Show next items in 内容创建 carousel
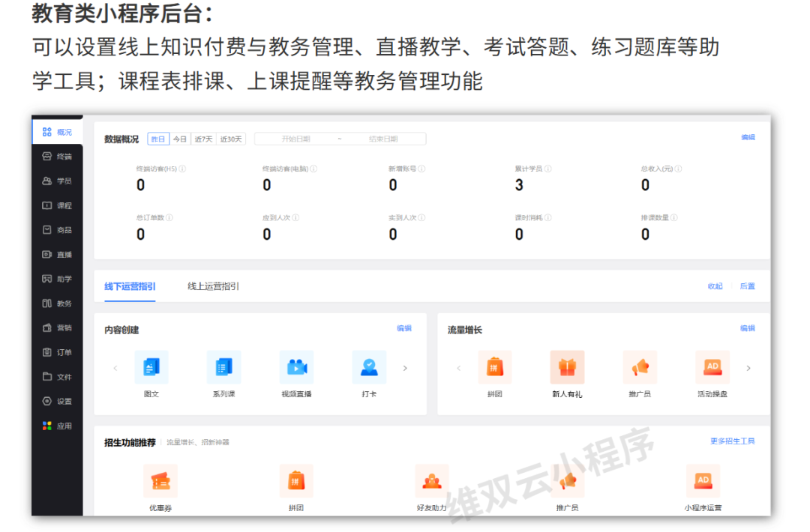 [x=405, y=368]
